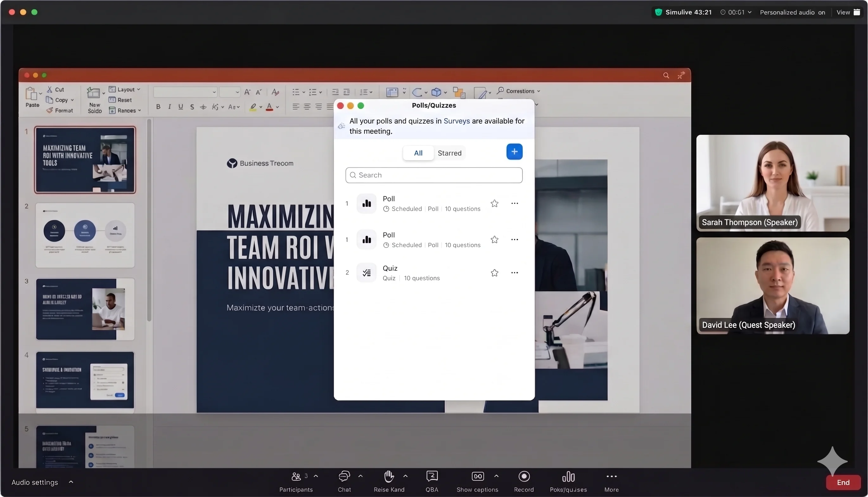The image size is (868, 497).
Task: Decrease font size with smaller A icon
Action: (259, 92)
